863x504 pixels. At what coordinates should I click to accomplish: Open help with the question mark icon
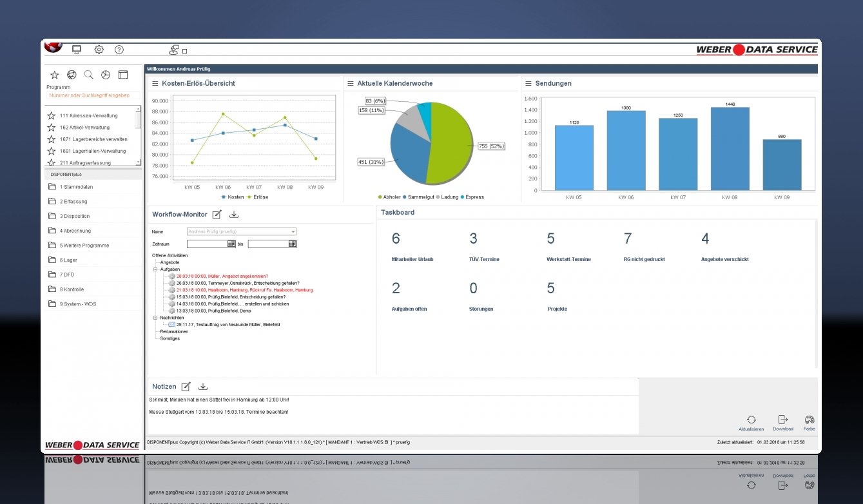coord(119,50)
